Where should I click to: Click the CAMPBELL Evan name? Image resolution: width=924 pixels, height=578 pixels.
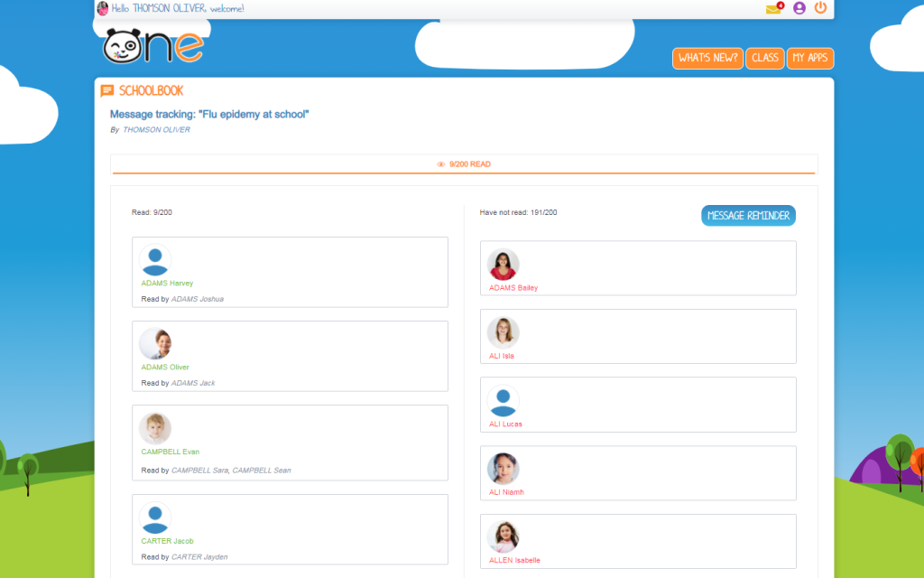pyautogui.click(x=171, y=452)
